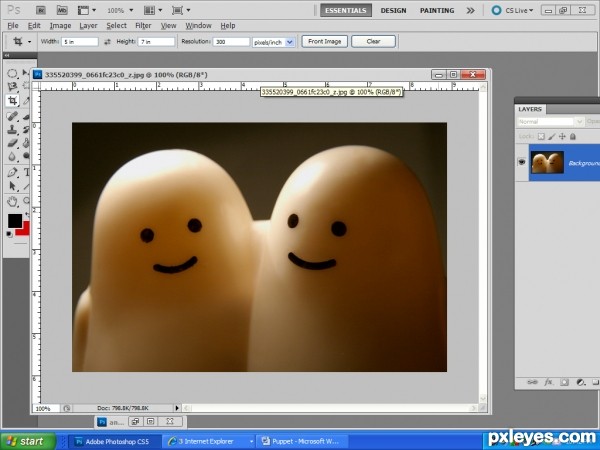Click the Width input field

[x=80, y=42]
